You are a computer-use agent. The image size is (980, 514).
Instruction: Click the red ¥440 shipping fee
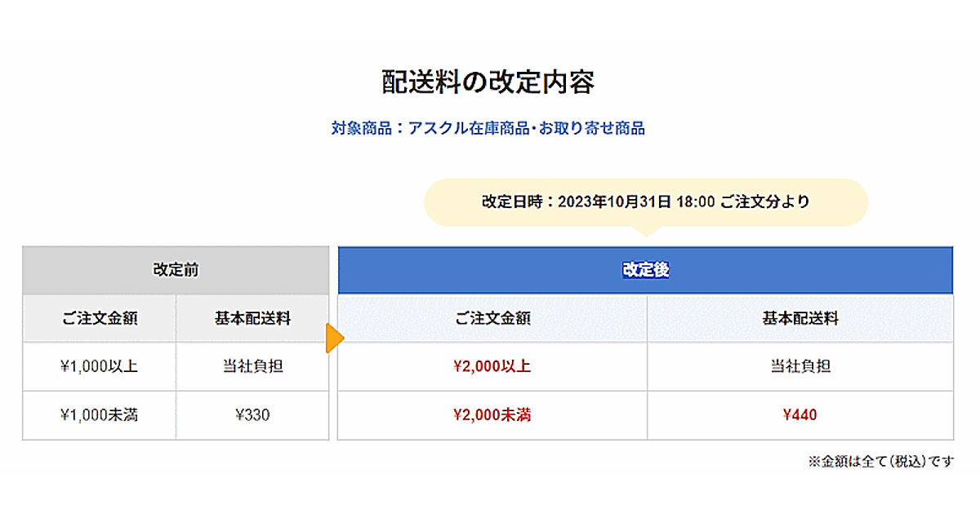(x=800, y=415)
